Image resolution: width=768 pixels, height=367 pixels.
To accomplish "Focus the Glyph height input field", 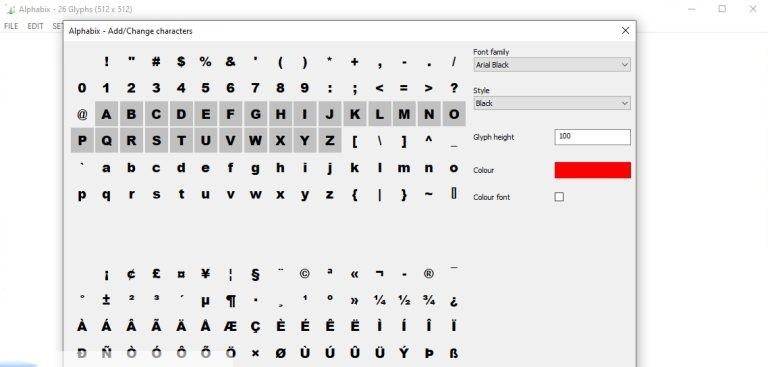I will click(593, 137).
